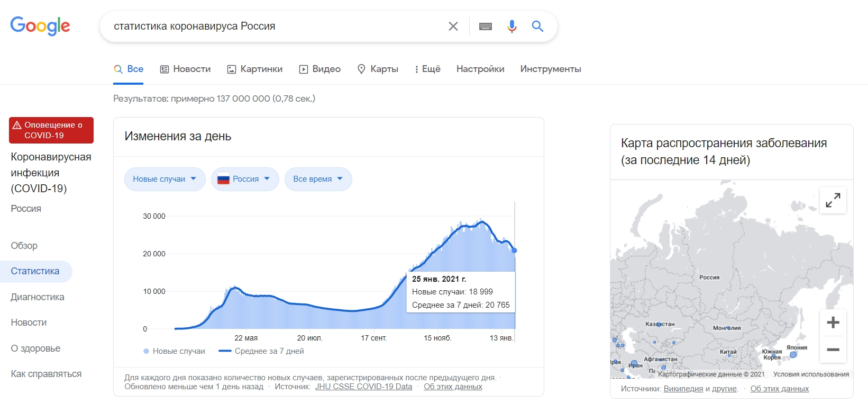Open JHU CSSE COVID-19 Data link
Image resolution: width=868 pixels, height=403 pixels.
point(363,387)
